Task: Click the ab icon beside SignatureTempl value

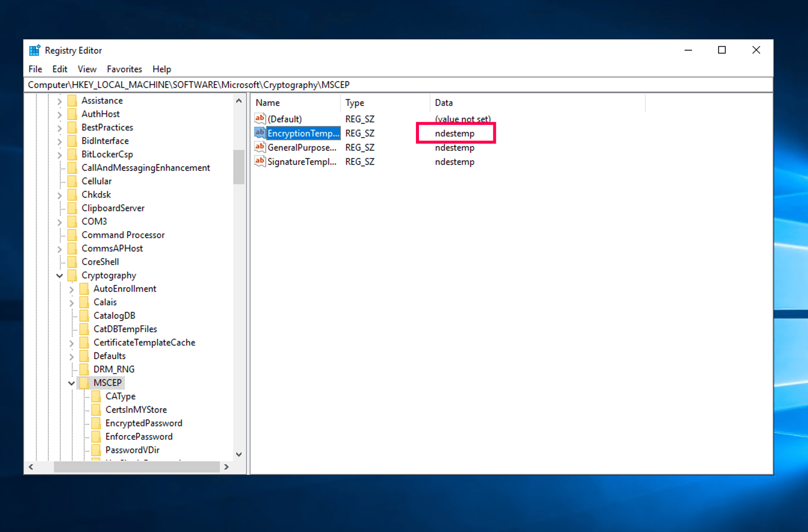Action: pos(259,161)
